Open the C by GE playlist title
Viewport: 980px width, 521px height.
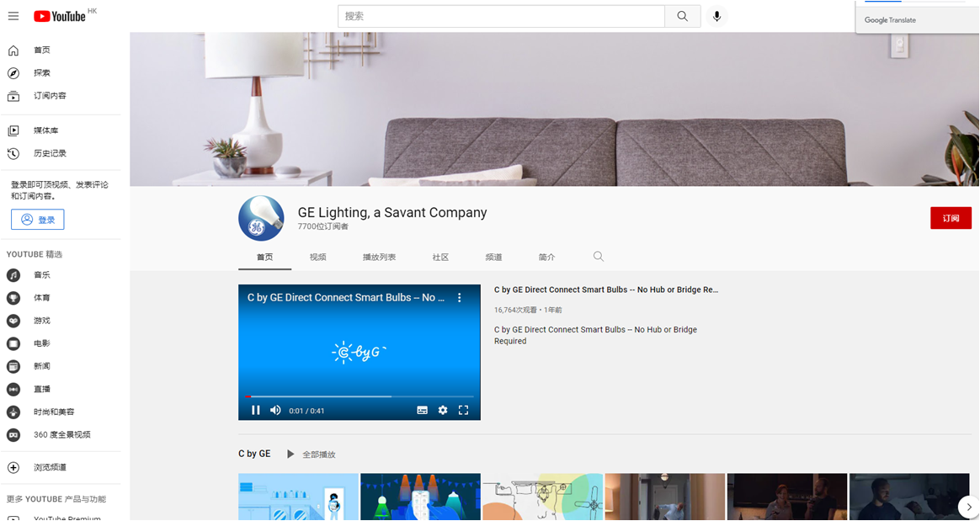[x=254, y=454]
